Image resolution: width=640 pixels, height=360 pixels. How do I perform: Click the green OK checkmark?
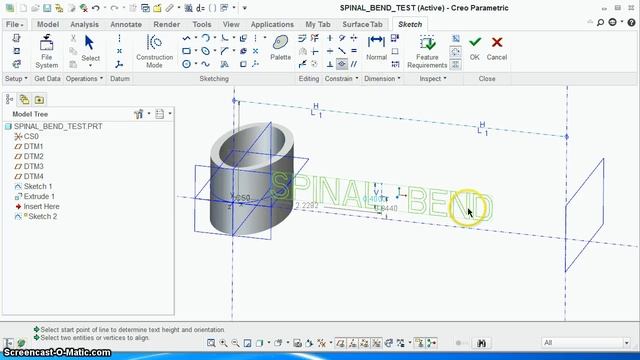(x=475, y=48)
